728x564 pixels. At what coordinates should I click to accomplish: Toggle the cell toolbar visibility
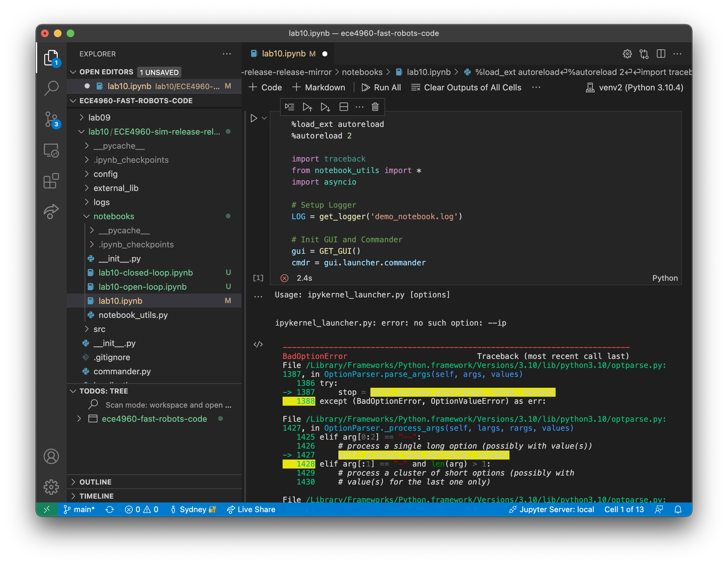coord(359,106)
